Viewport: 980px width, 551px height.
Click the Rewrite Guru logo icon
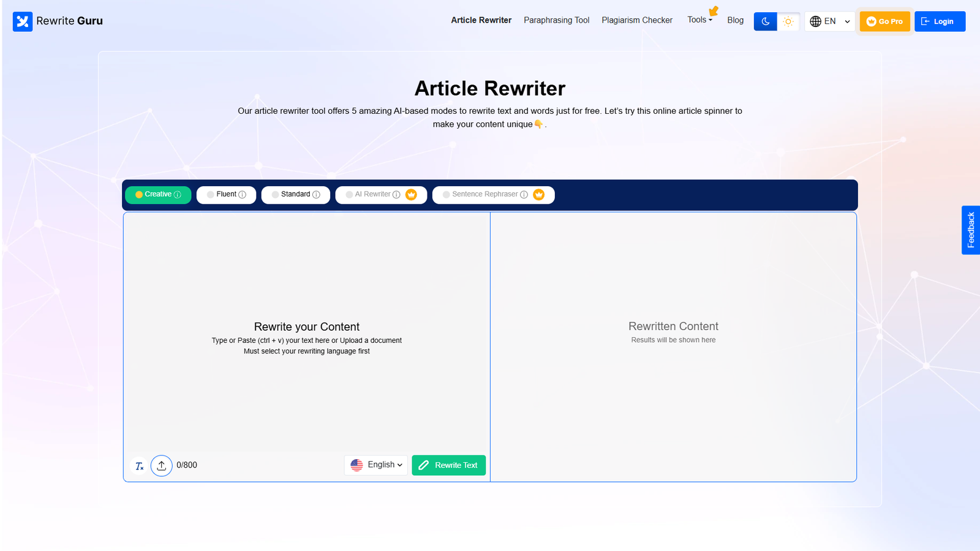(23, 21)
